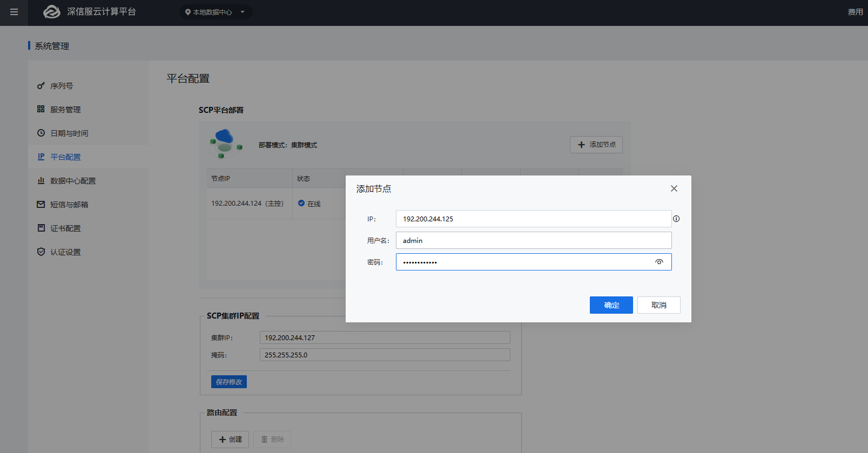The image size is (868, 453).
Task: Click the info icon next to IP field
Action: tap(676, 219)
